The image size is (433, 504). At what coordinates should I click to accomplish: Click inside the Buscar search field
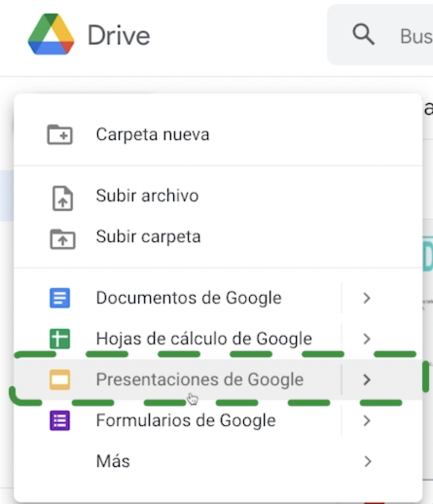[416, 34]
